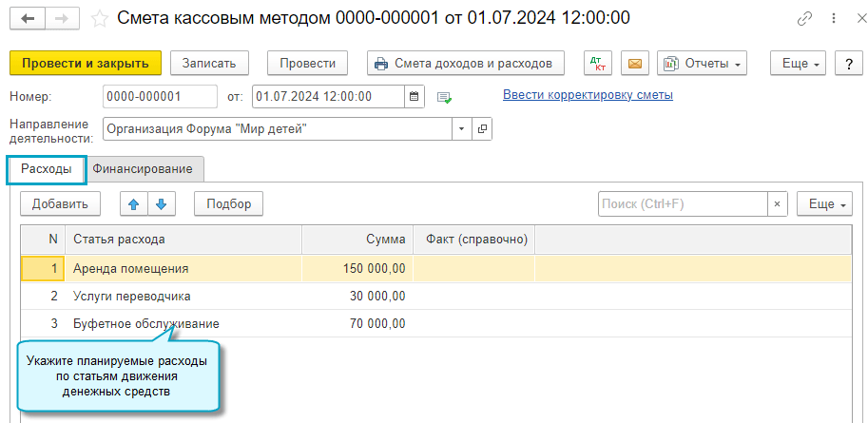Image resolution: width=868 pixels, height=423 pixels.
Task: Open the Подбор selection button
Action: click(228, 203)
